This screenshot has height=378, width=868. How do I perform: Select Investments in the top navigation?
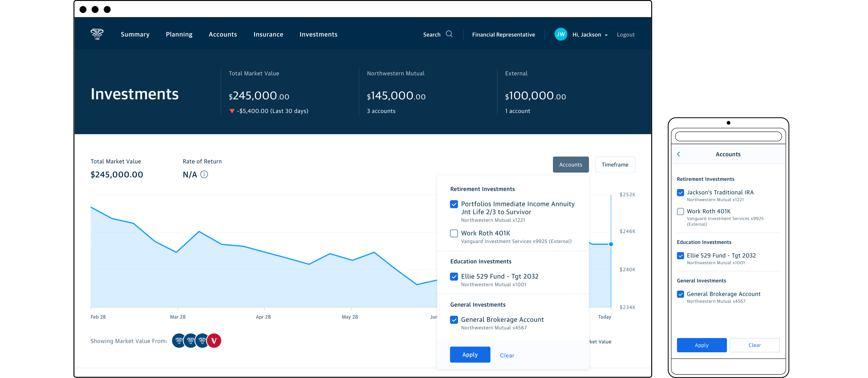pos(319,34)
